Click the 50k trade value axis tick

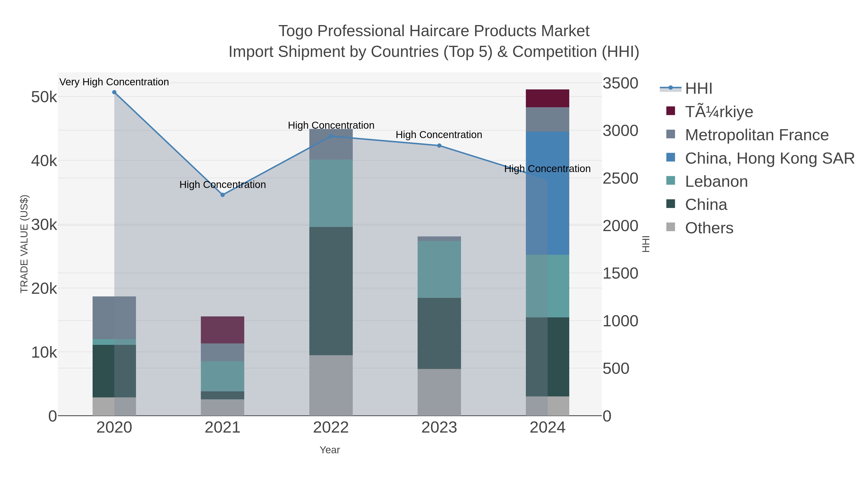[x=44, y=97]
